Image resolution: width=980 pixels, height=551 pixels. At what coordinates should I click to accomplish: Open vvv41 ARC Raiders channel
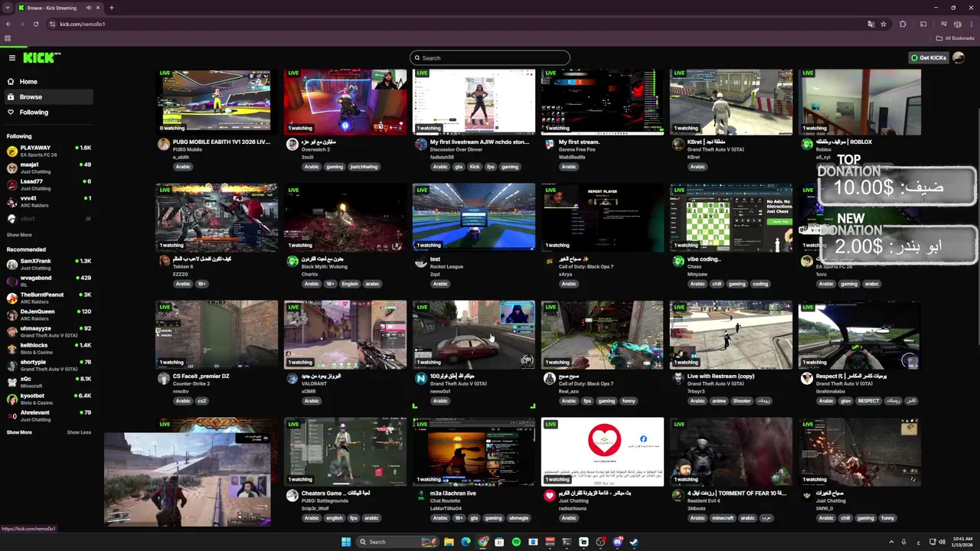click(x=49, y=201)
